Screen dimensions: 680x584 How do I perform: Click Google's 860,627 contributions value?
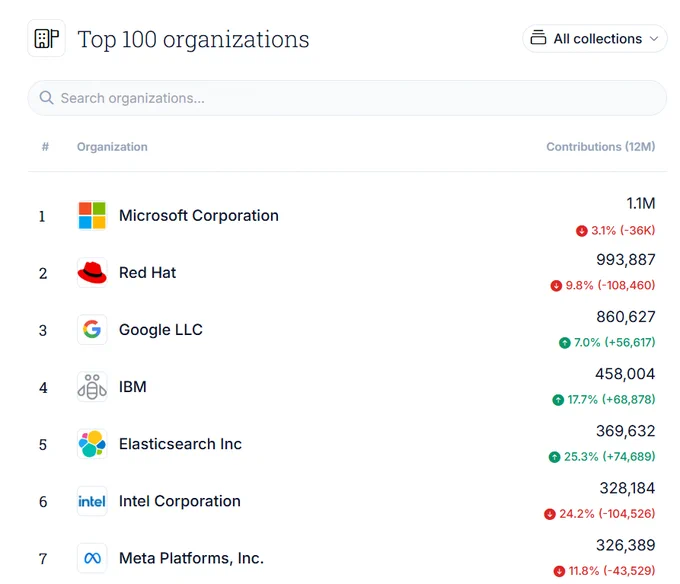pos(626,317)
